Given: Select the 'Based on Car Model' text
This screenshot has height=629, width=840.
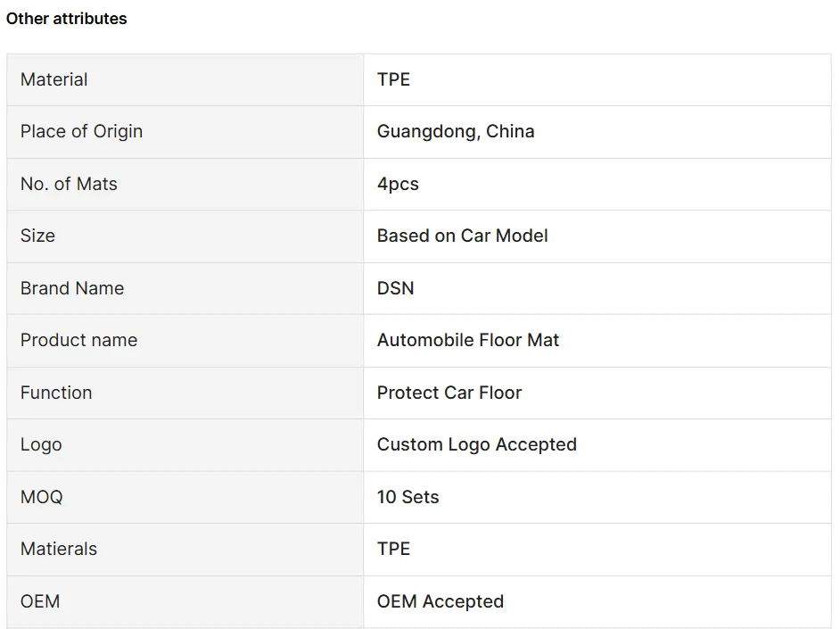Looking at the screenshot, I should (x=462, y=236).
